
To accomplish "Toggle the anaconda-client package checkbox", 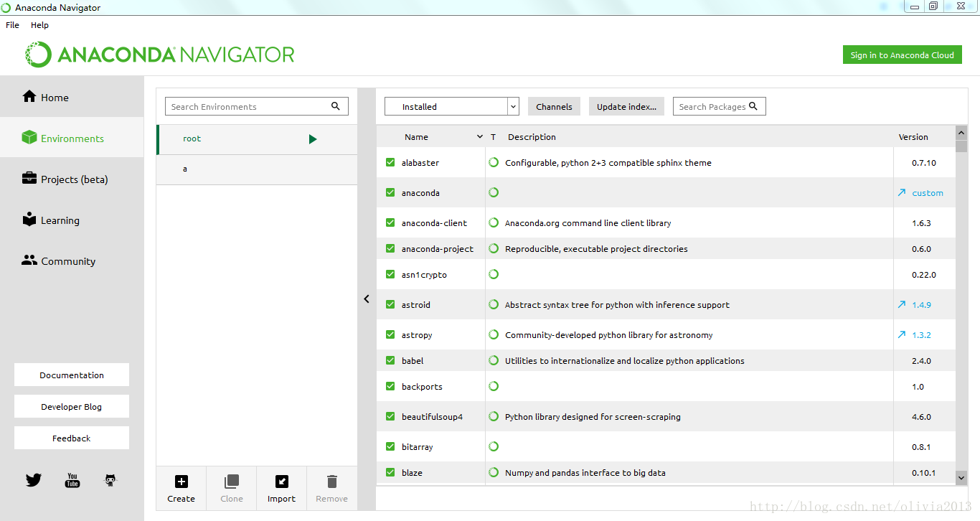I will click(x=390, y=222).
